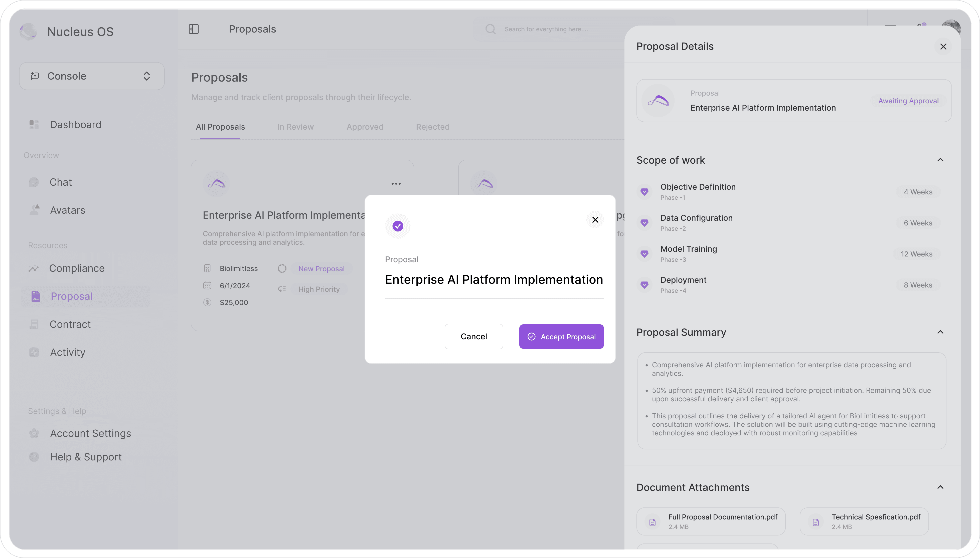Toggle the Deployment phase checkmark
980x558 pixels.
(x=644, y=285)
